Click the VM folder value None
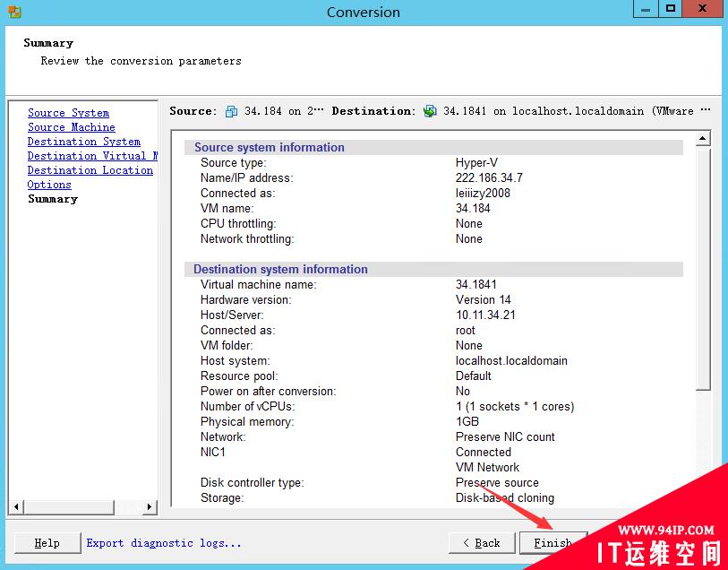The width and height of the screenshot is (728, 570). pyautogui.click(x=469, y=346)
